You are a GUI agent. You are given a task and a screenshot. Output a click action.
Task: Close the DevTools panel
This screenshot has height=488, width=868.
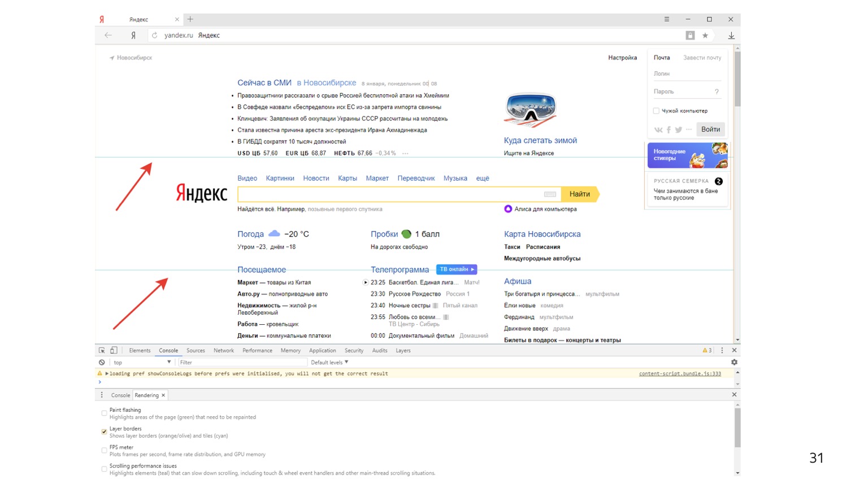coord(735,350)
